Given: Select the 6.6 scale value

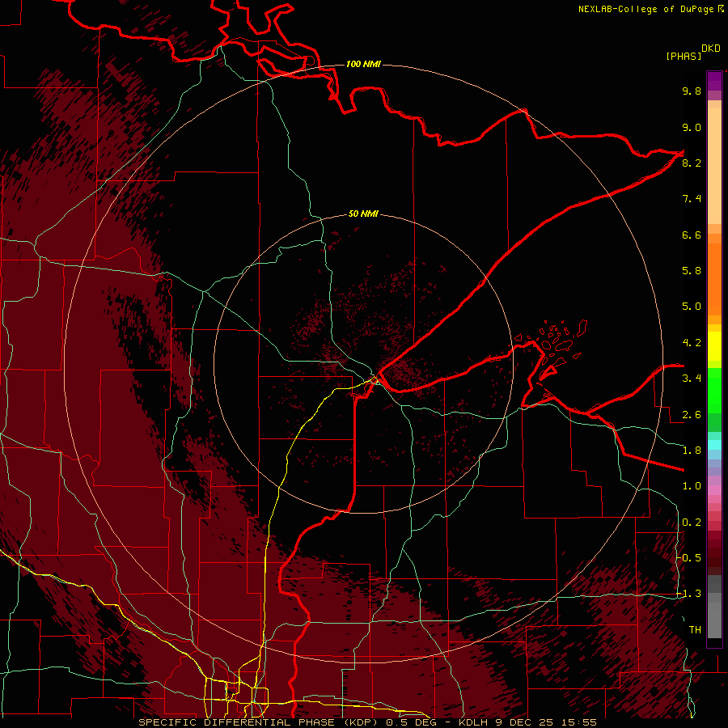Looking at the screenshot, I should click(692, 235).
